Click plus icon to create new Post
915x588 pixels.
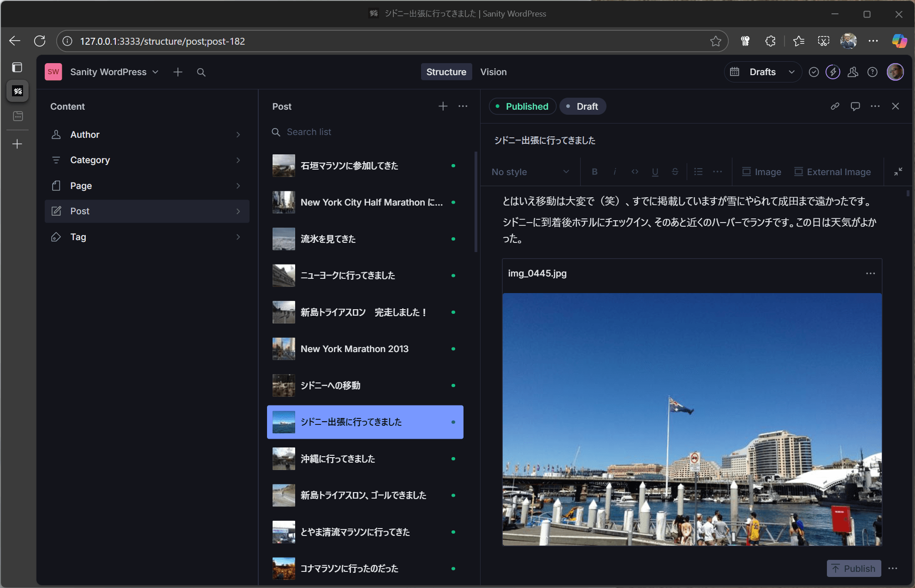coord(443,106)
